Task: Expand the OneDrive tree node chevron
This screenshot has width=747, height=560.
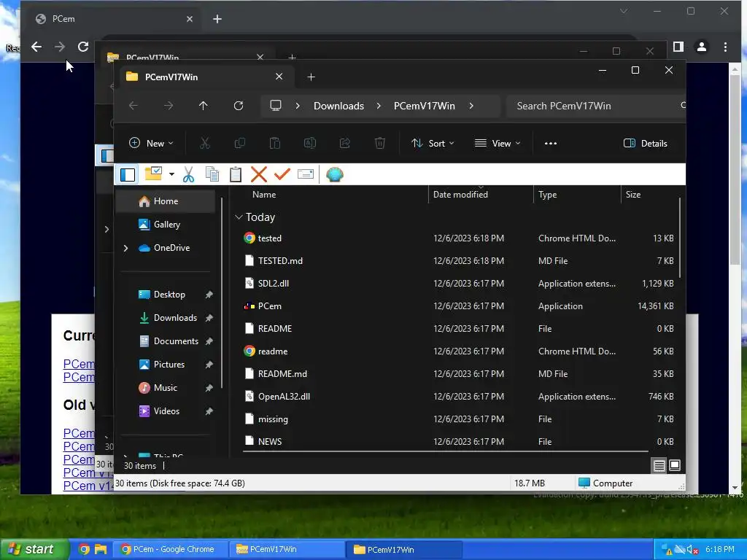Action: click(125, 248)
